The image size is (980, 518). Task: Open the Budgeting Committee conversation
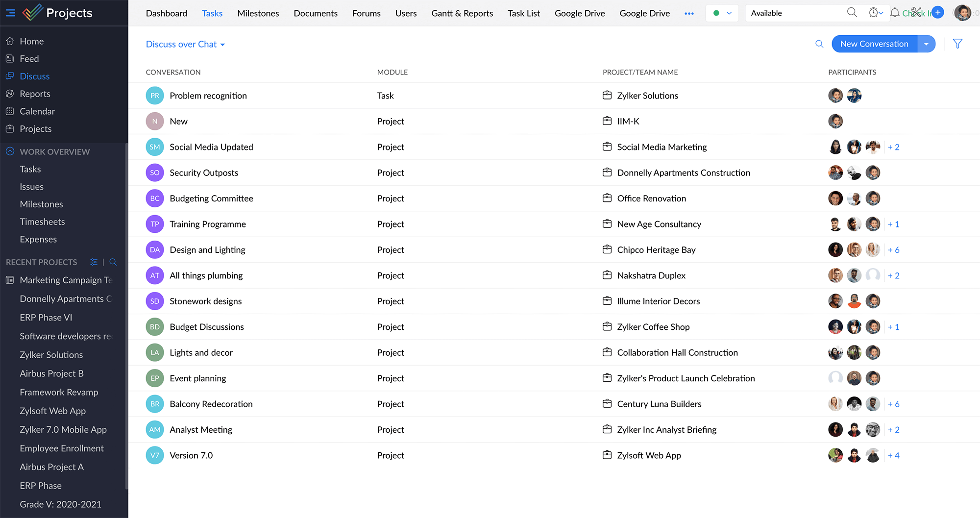tap(211, 198)
